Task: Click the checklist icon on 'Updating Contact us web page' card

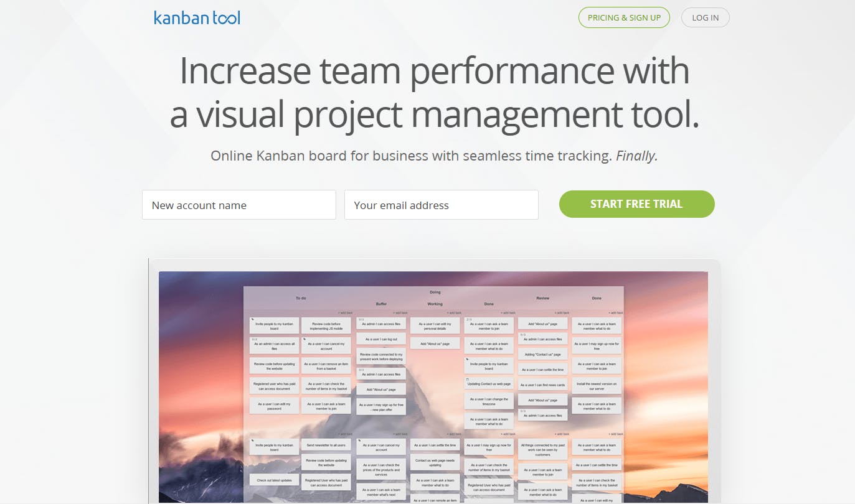Action: point(467,379)
